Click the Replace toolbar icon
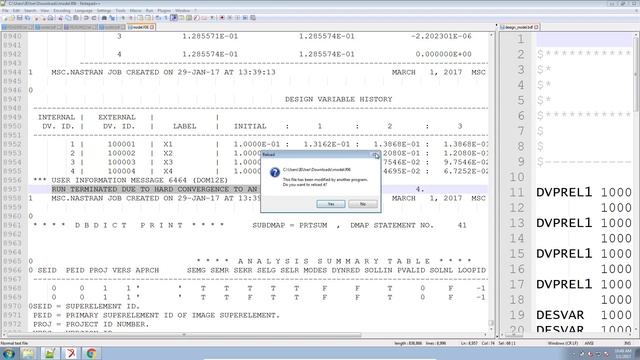The image size is (640, 360). pos(112,18)
